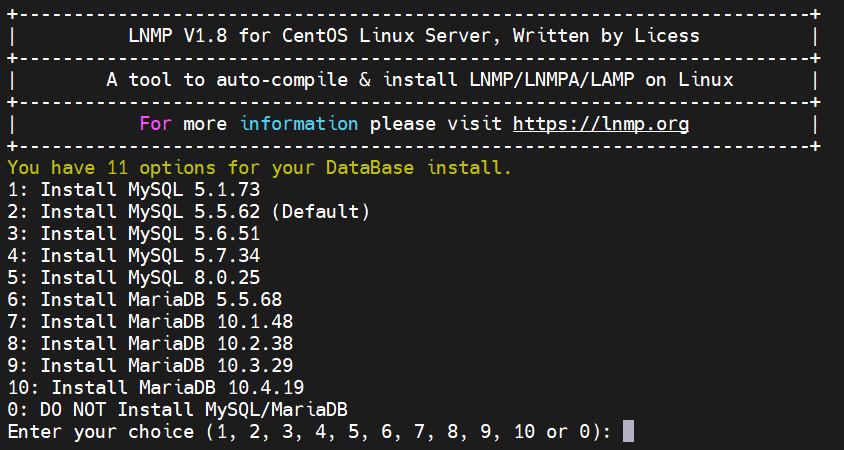This screenshot has width=844, height=450.
Task: Click the 'DO NOT Install MySQL/MariaDB' line
Action: pos(178,410)
